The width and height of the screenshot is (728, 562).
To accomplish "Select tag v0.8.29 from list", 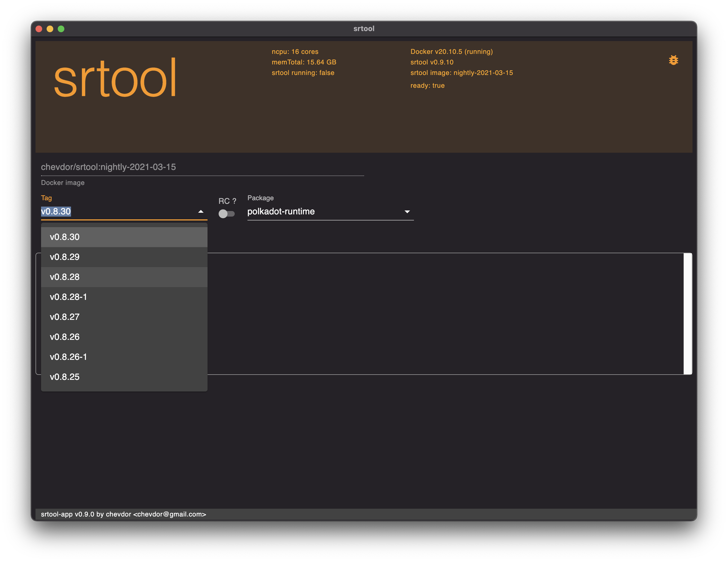I will click(x=124, y=257).
